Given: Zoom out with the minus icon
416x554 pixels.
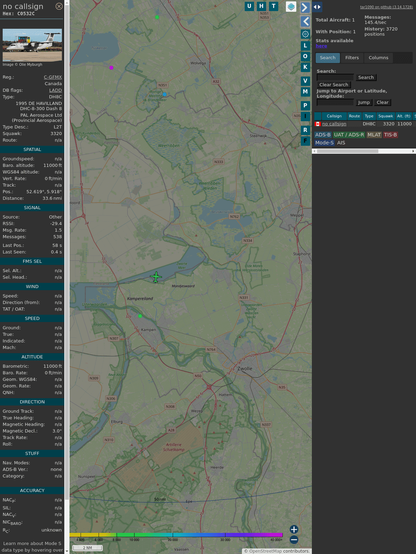Looking at the screenshot, I should [294, 540].
